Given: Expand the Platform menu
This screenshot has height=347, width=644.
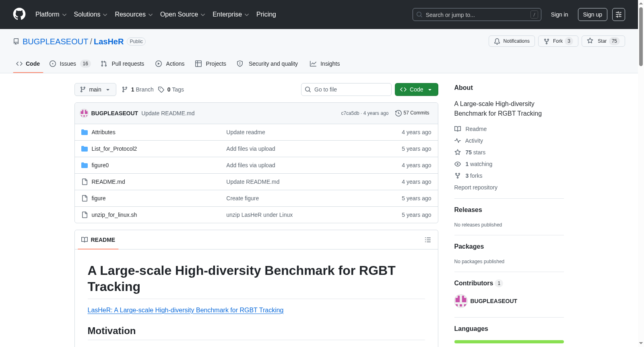Looking at the screenshot, I should point(51,15).
